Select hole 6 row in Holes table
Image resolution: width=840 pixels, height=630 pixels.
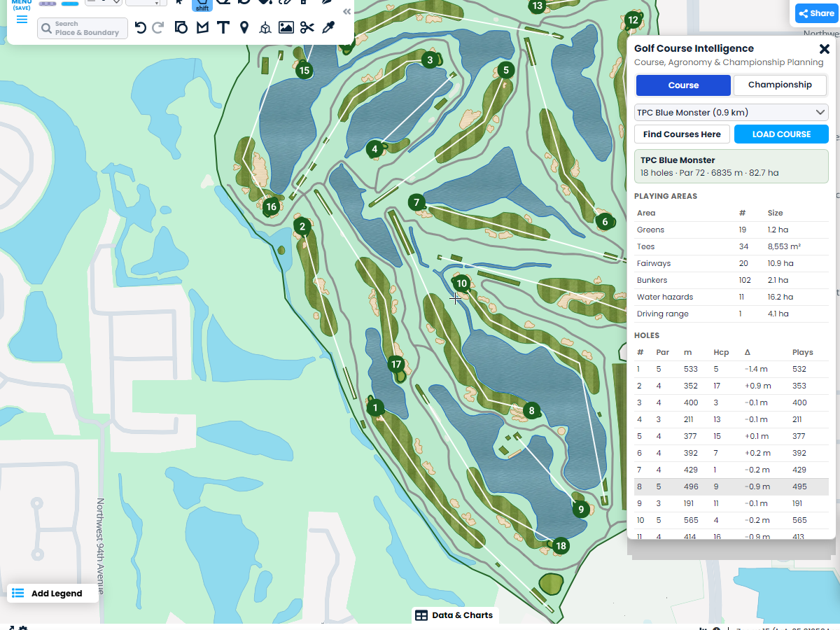[731, 453]
